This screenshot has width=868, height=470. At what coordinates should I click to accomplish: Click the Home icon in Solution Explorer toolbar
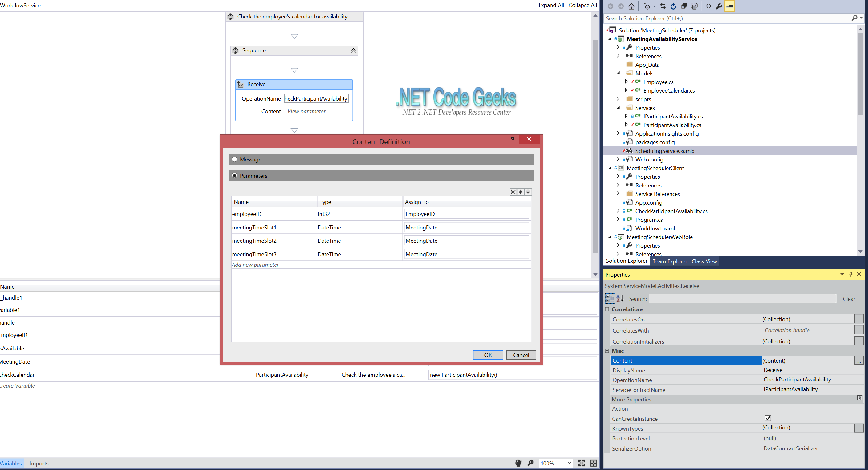coord(631,6)
